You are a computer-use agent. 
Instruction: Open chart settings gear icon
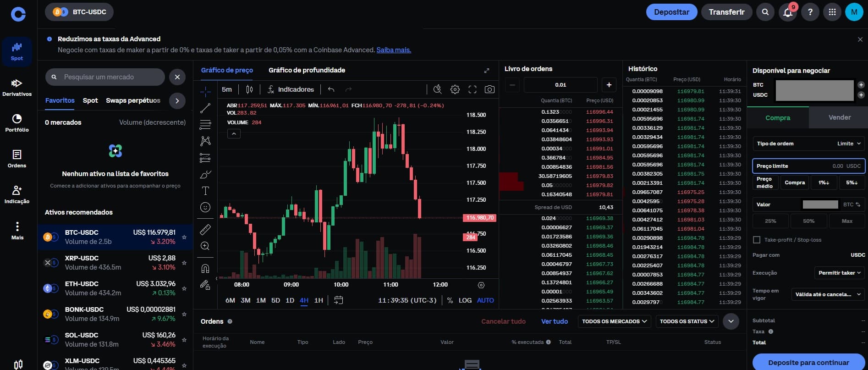pyautogui.click(x=455, y=89)
